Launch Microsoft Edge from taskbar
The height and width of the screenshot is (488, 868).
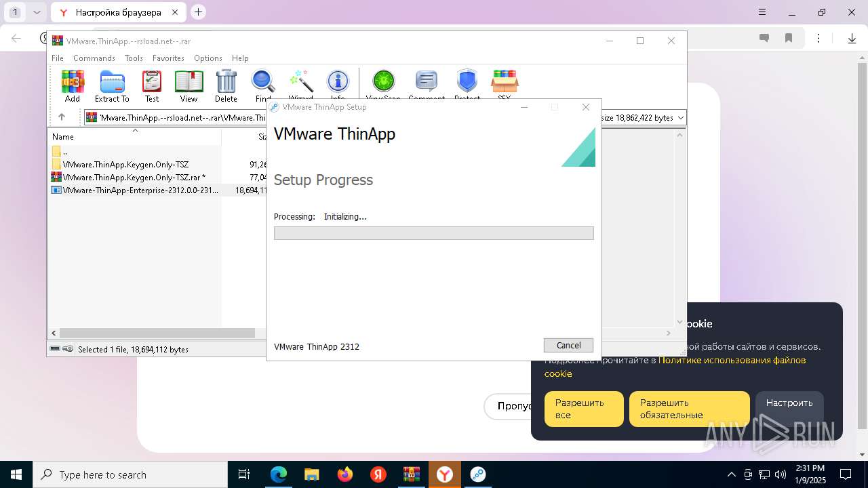279,474
